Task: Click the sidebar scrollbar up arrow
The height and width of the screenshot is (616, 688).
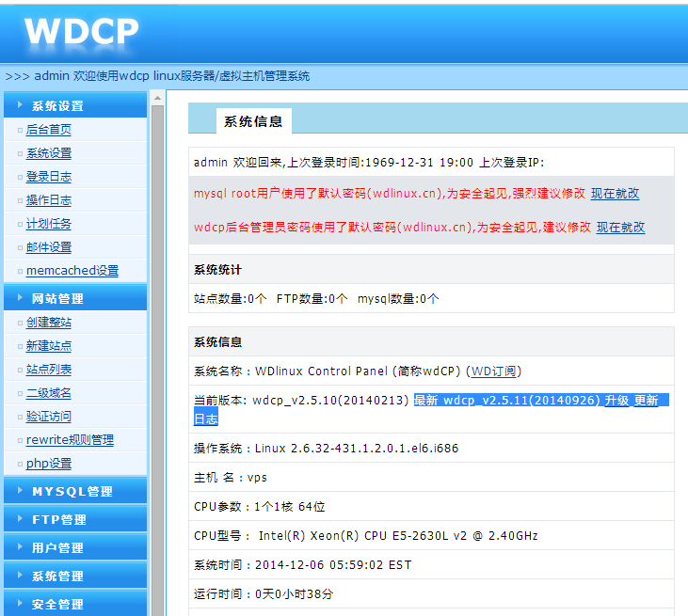Action: 157,98
